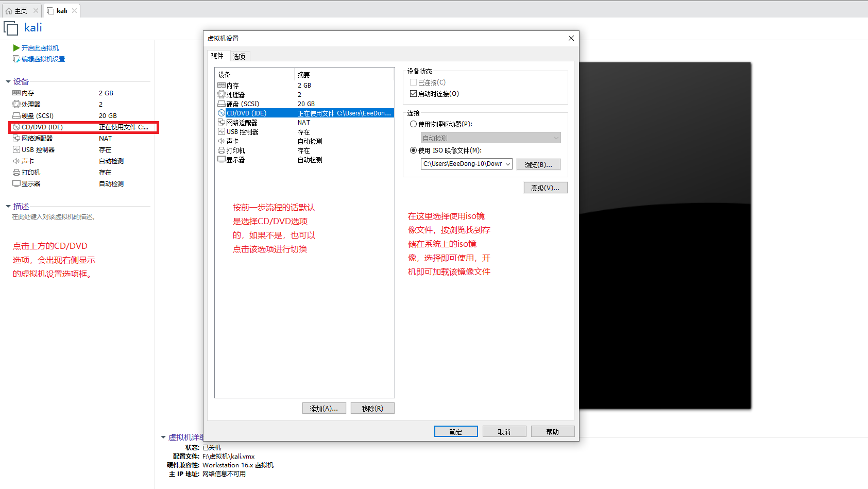
Task: Select the display icon in dialog device list
Action: pos(222,160)
